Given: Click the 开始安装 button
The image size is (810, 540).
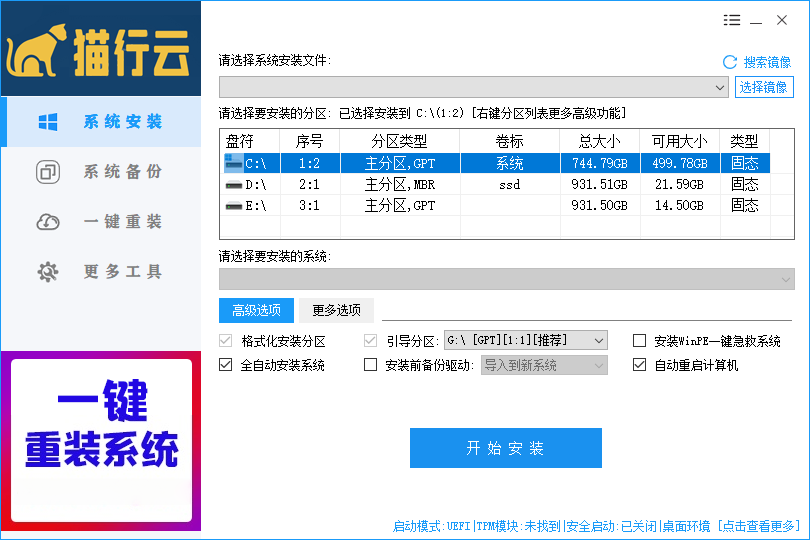Looking at the screenshot, I should coord(505,448).
